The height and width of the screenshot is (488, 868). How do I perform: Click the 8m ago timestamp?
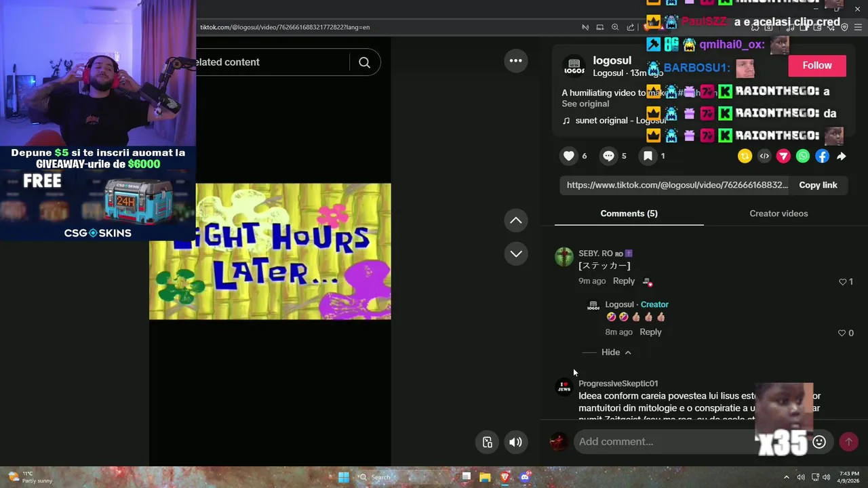(618, 332)
